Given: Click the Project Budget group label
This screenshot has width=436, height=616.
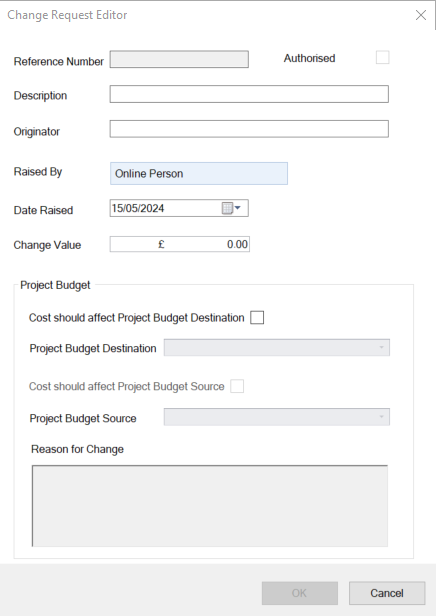Looking at the screenshot, I should (55, 285).
